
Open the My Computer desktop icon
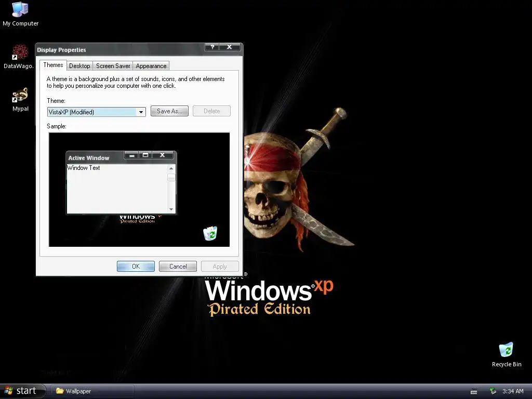pyautogui.click(x=20, y=14)
